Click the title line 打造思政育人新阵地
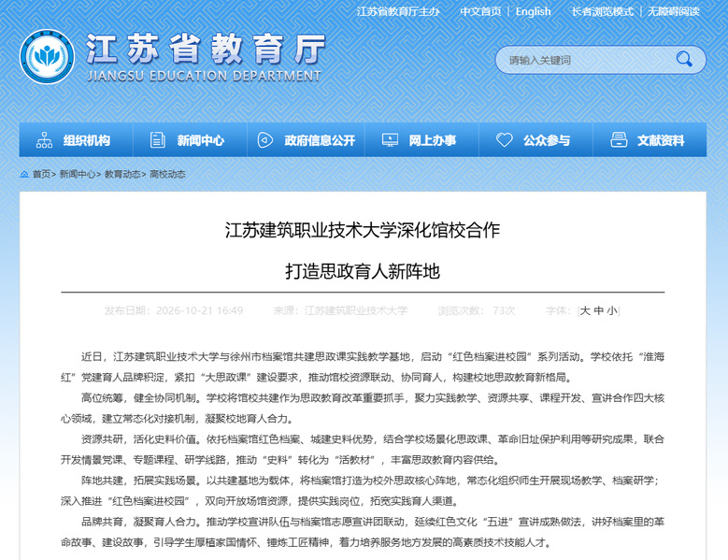This screenshot has width=728, height=560. coord(363,271)
